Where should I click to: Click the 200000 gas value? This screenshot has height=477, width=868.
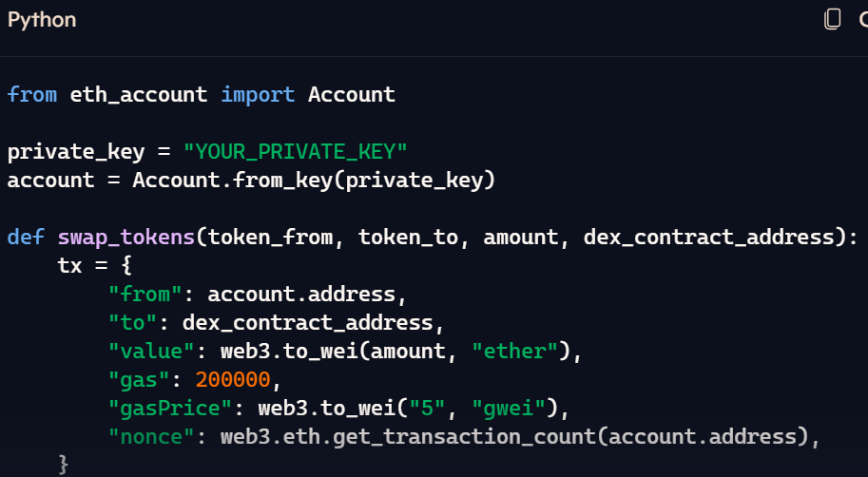233,380
